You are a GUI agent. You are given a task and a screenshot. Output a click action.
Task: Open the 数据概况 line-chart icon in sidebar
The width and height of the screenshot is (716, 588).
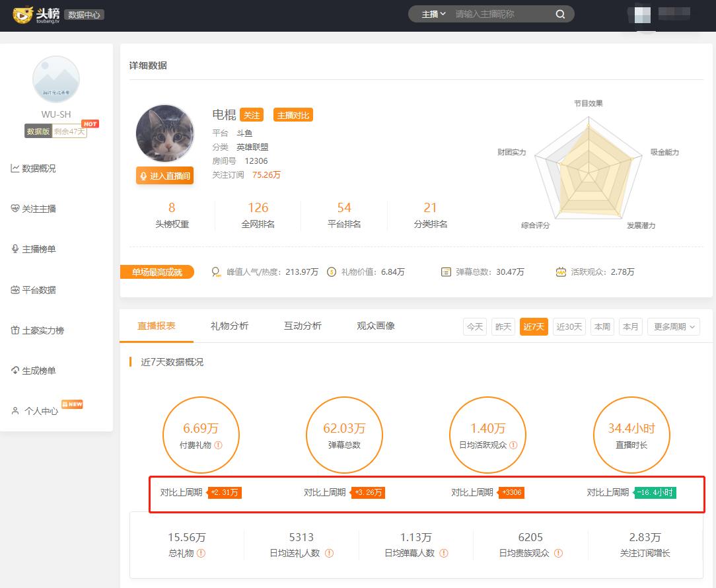[15, 168]
